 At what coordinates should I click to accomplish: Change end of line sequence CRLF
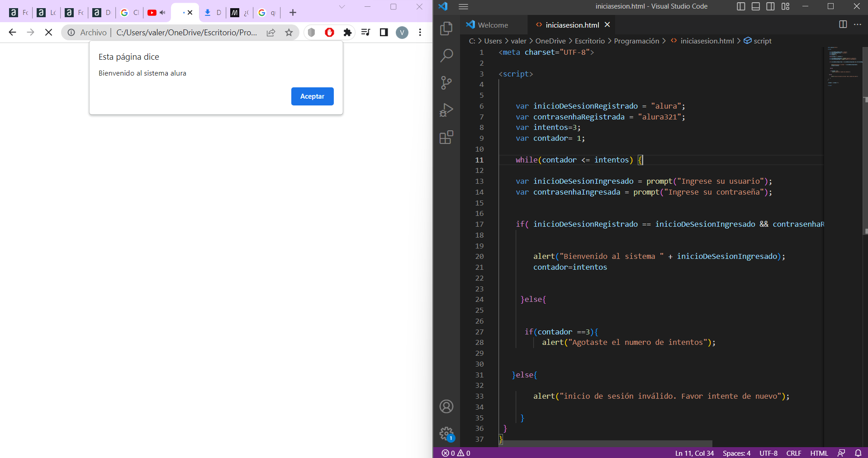tap(794, 453)
